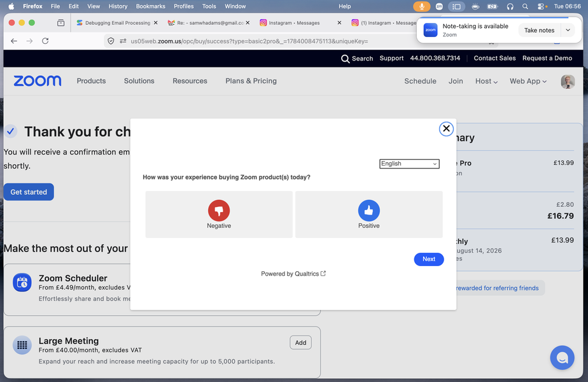Click the Zoom Scheduler calendar icon
Screen dimensions: 588x382
(22, 283)
